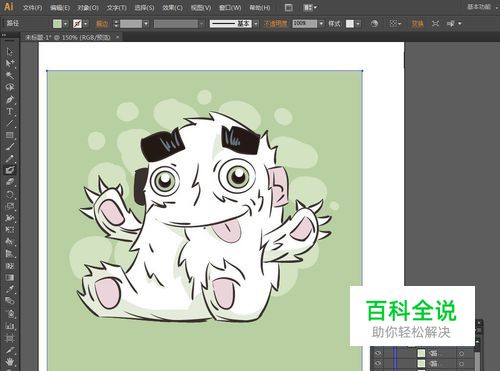
Task: Open the opacity percentage dropdown
Action: pyautogui.click(x=321, y=24)
